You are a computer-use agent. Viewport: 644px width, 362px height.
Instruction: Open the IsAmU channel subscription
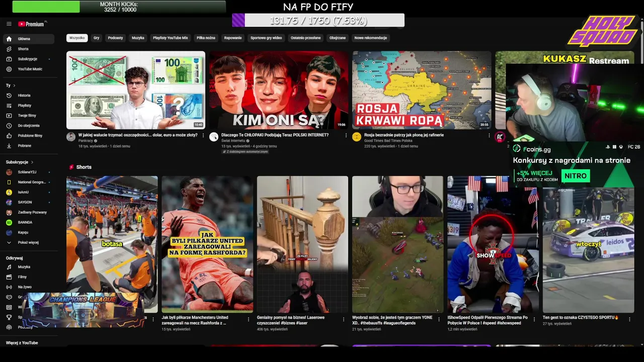(x=23, y=192)
